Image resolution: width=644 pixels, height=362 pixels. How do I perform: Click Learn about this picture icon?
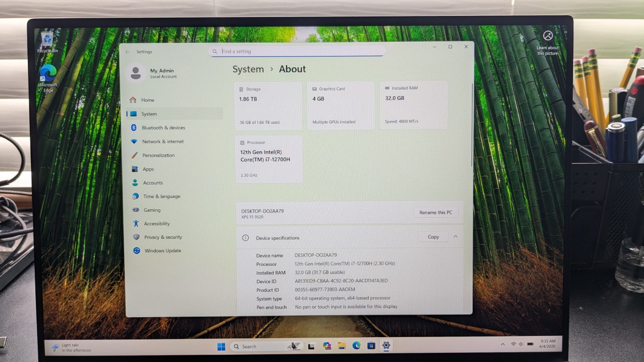coord(548,35)
